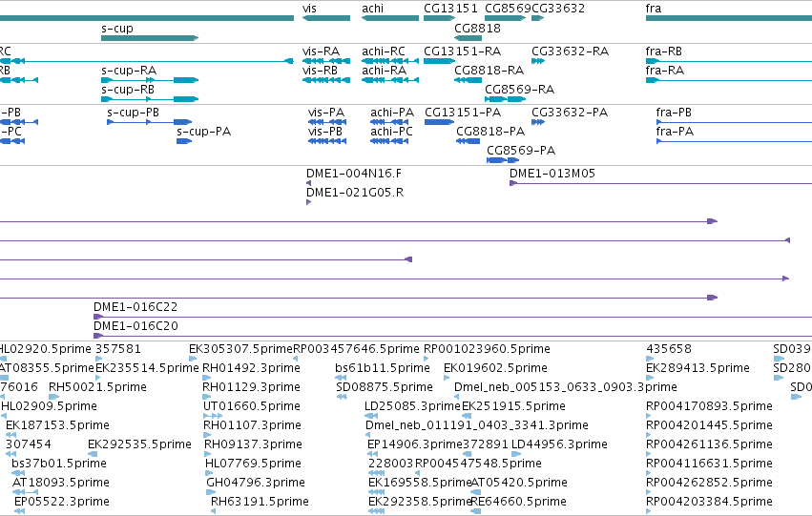
Task: Click Dmel_neb_011191_0403_3341.3prime
Action: (x=368, y=435)
